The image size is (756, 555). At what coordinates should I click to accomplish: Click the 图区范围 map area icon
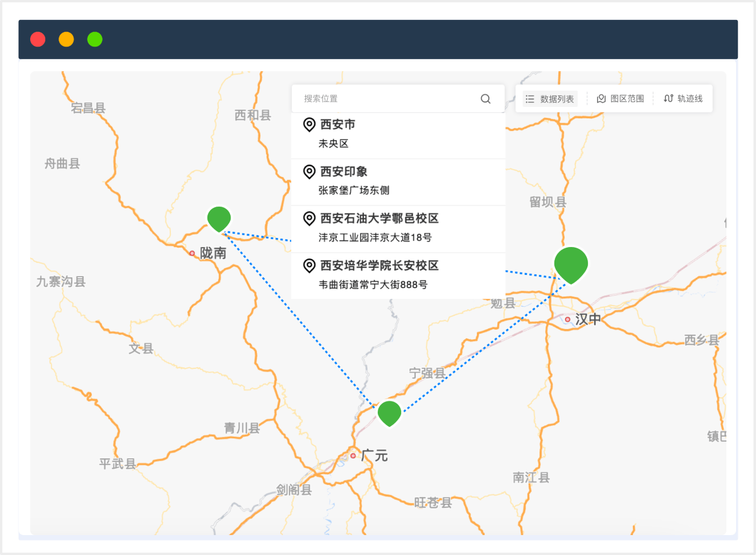(600, 99)
